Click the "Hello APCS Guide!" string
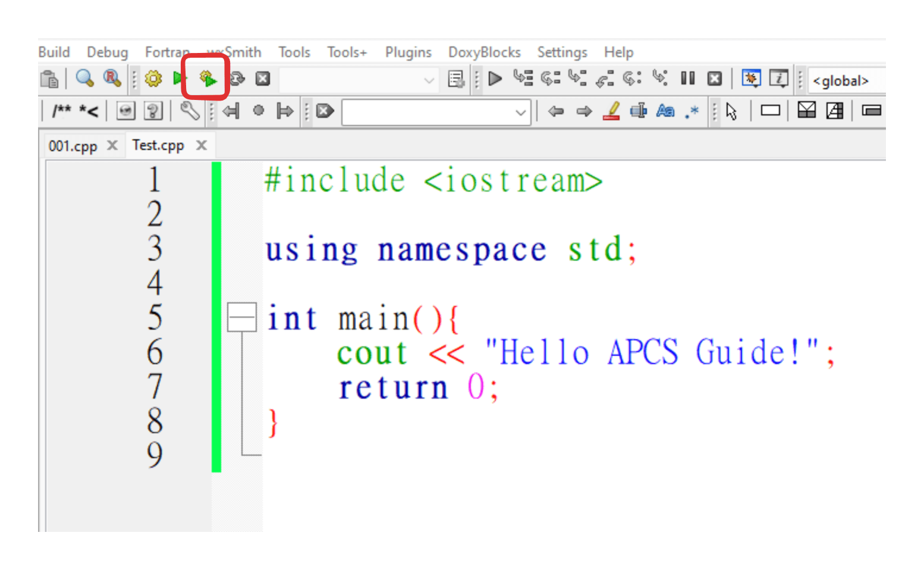Viewport: 924px width, 570px height. [652, 352]
